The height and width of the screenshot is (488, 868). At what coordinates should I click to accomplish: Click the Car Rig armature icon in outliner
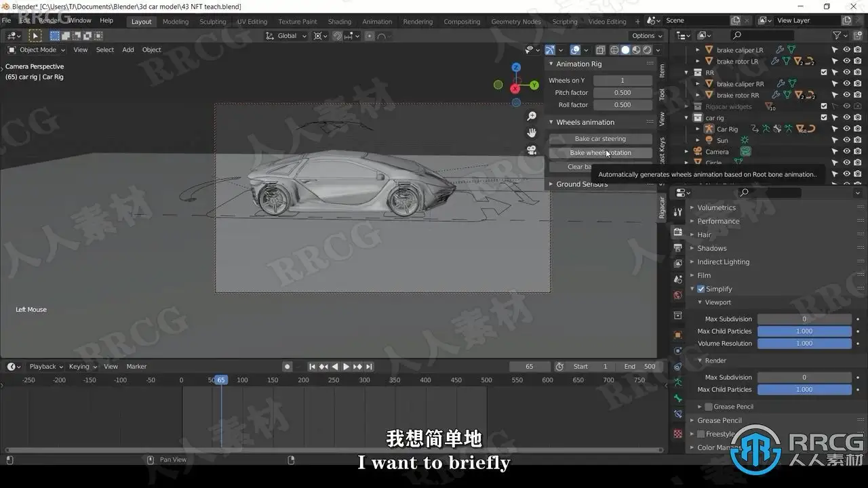[x=709, y=129]
